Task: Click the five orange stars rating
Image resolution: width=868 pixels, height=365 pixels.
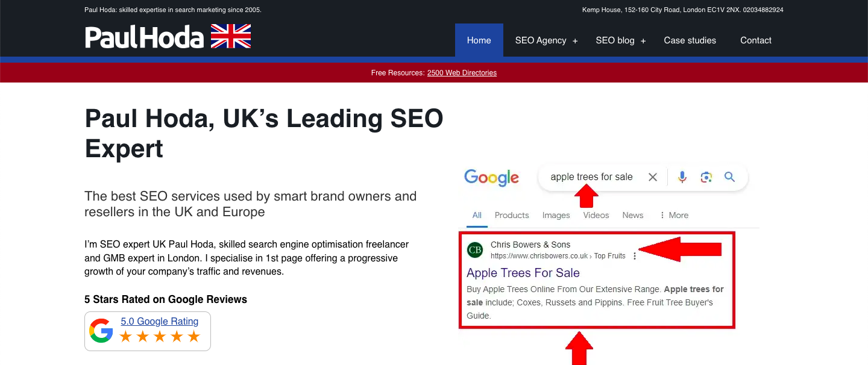Action: pyautogui.click(x=160, y=337)
